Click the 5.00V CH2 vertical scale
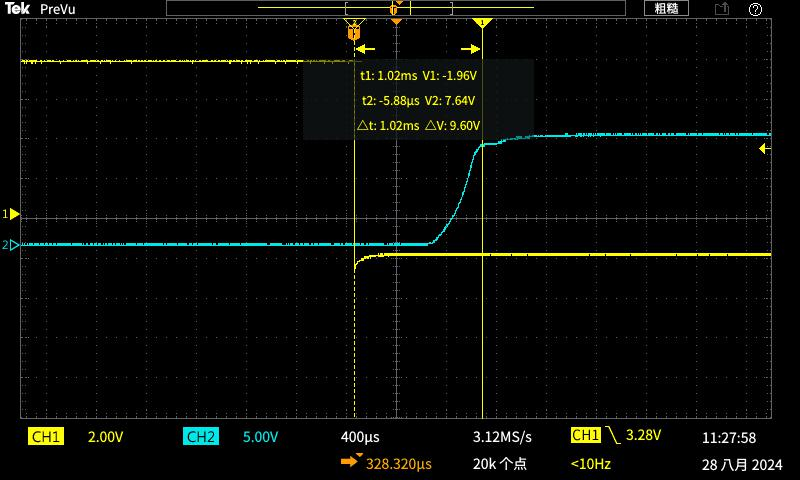 [261, 437]
